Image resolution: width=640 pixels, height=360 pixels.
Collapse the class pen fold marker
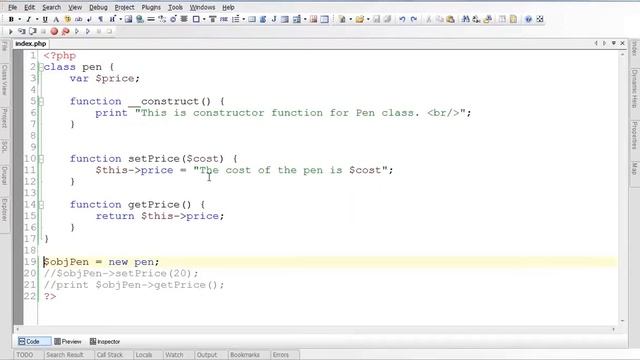(41, 67)
